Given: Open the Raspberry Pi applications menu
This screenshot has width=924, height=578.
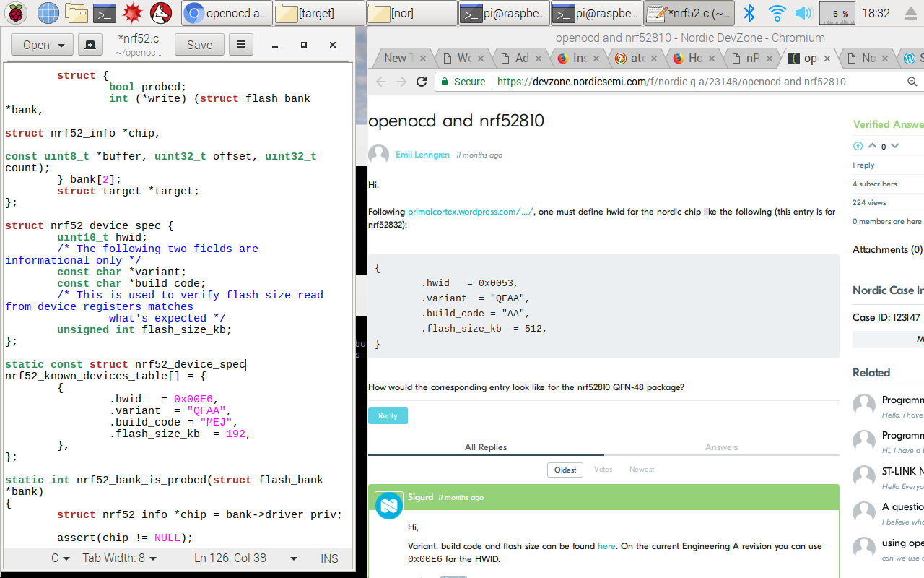Looking at the screenshot, I should [x=17, y=13].
